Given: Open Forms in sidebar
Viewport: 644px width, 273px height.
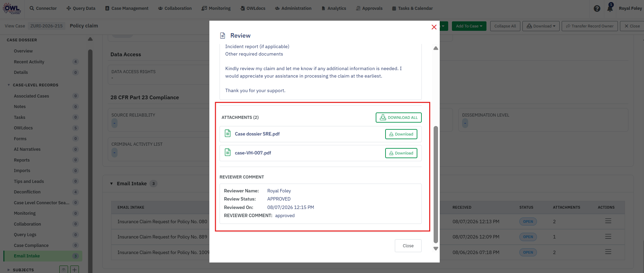Looking at the screenshot, I should point(20,139).
